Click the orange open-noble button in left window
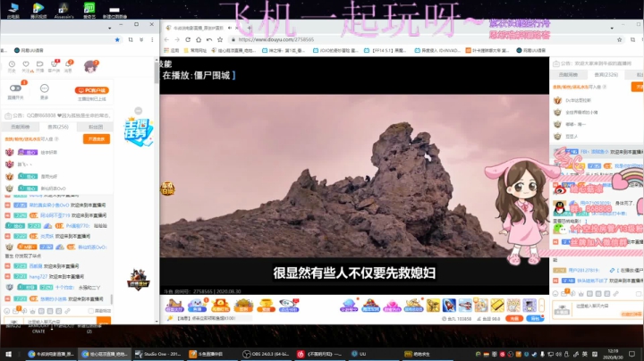The width and height of the screenshot is (644, 361). 97,139
